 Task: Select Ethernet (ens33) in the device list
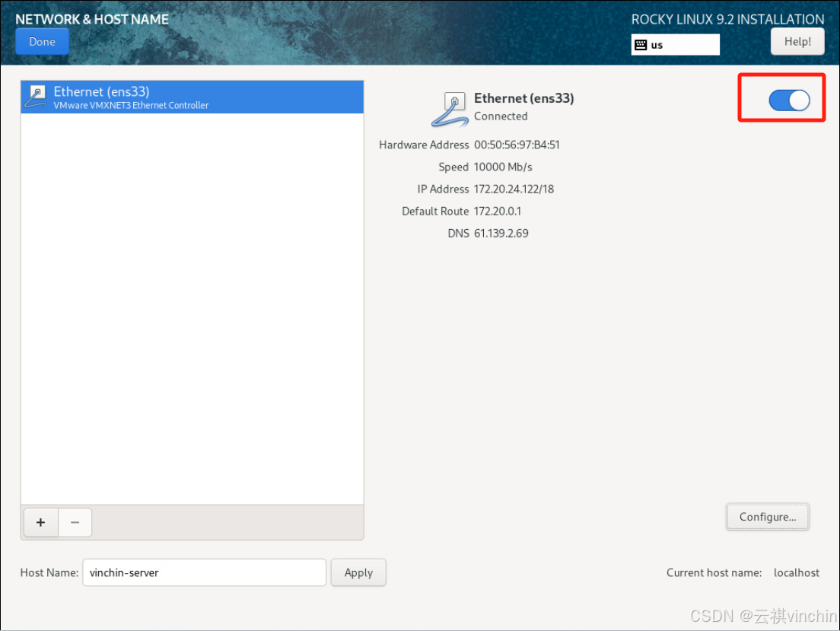[x=192, y=97]
